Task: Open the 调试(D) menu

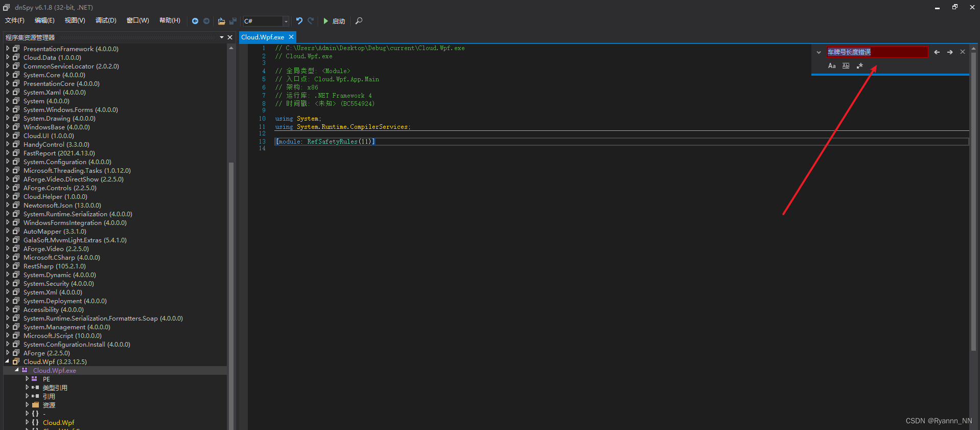Action: click(106, 20)
